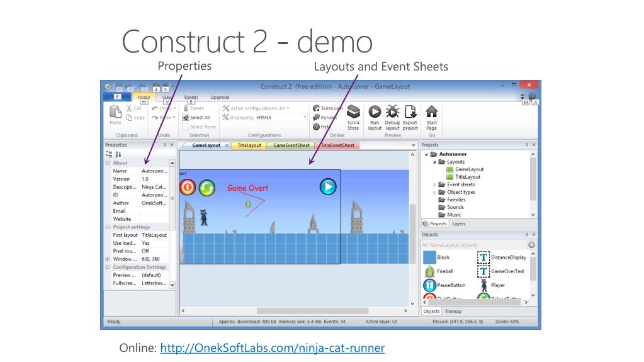This screenshot has height=362, width=644.
Task: Select the DistanceDisplay text object
Action: click(502, 257)
